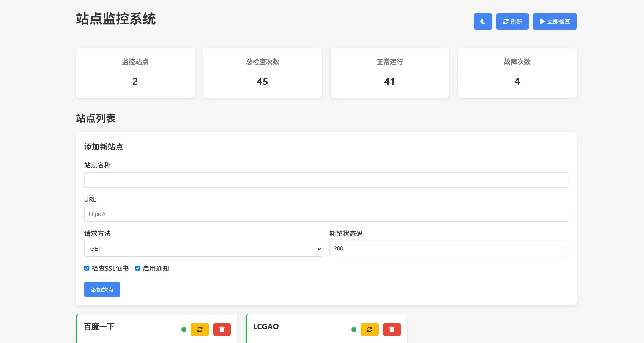The height and width of the screenshot is (343, 644).
Task: Uncheck the 检查SSL证书 checkbox
Action: point(87,268)
